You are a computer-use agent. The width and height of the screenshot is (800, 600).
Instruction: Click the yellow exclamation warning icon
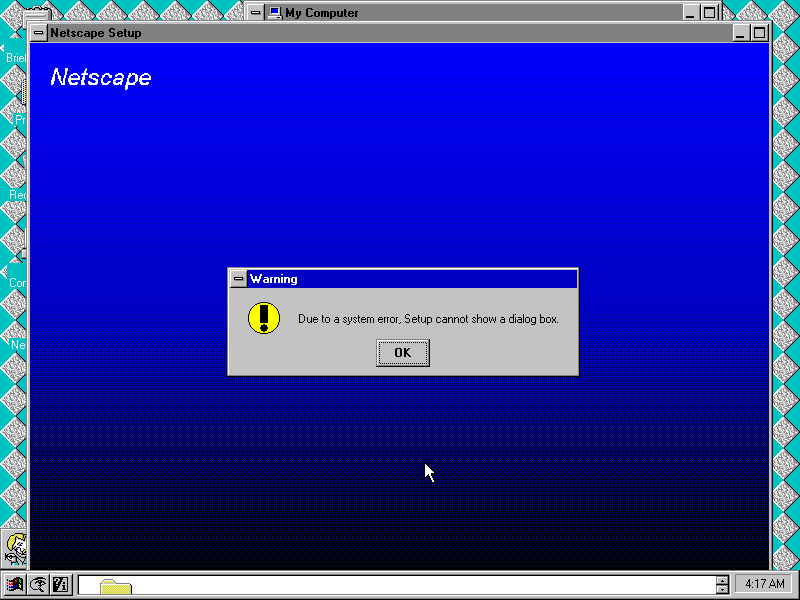pos(264,318)
